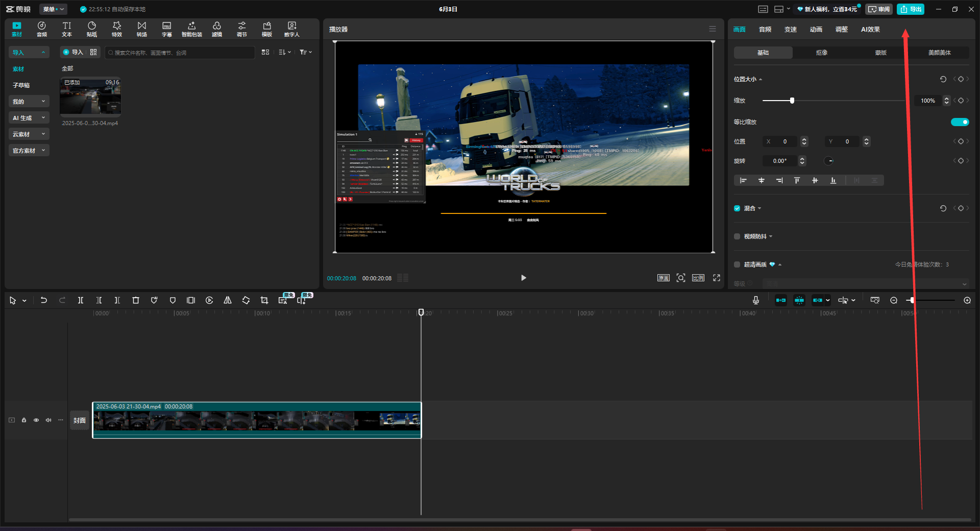Open the media filter dropdown
This screenshot has width=980, height=531.
(x=306, y=52)
